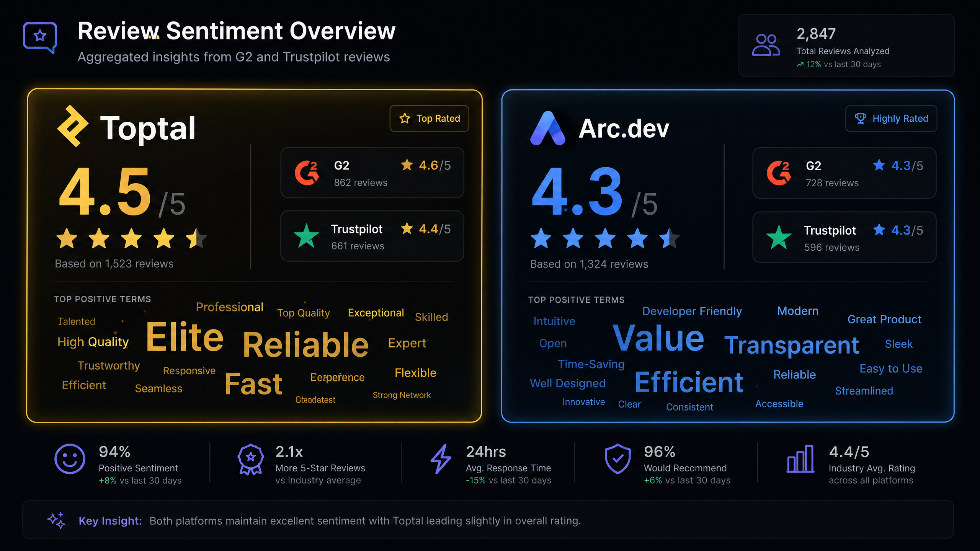Click the Total Reviews Analyzed summary card
The width and height of the screenshot is (980, 551).
click(846, 46)
